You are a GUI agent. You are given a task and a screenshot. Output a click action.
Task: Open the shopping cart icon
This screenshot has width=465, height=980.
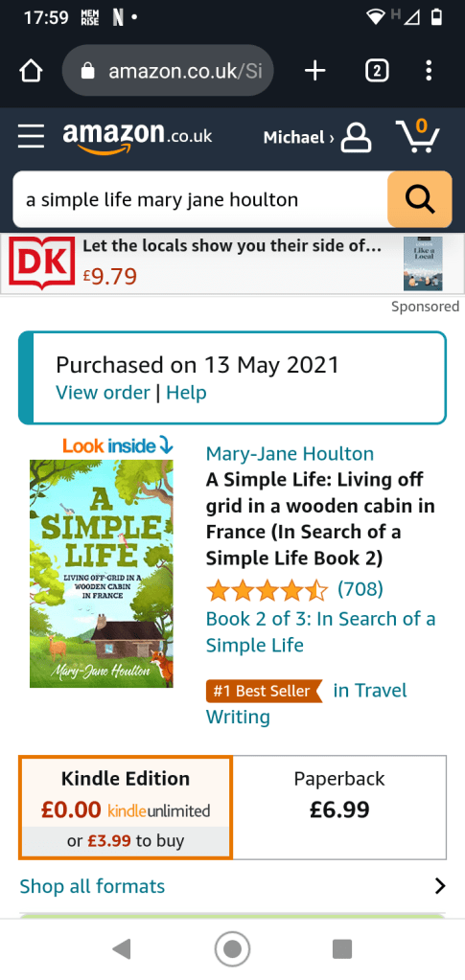(x=417, y=136)
